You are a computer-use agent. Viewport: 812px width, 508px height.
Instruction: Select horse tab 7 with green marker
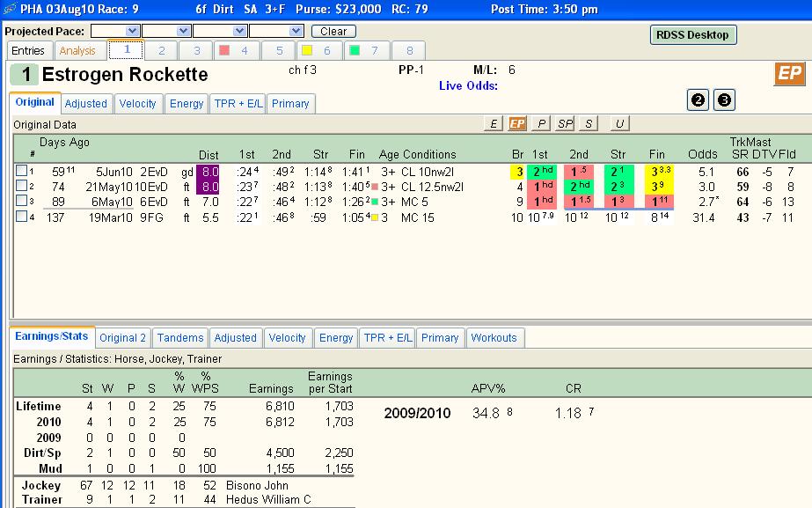366,51
